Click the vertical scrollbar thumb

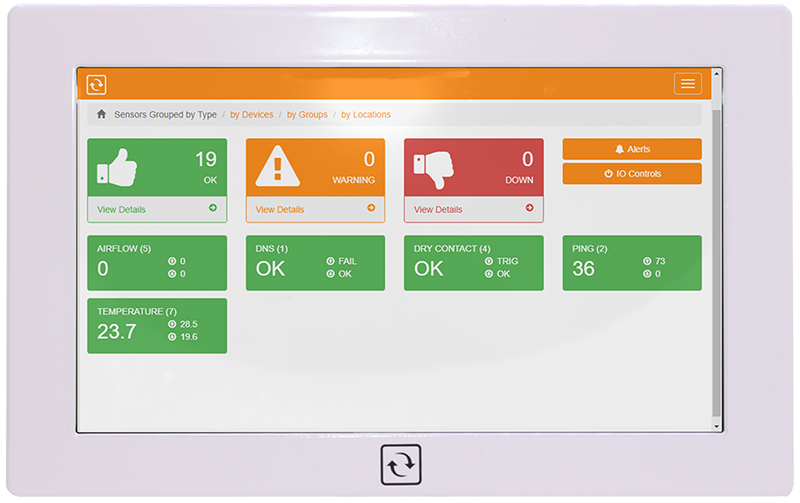pyautogui.click(x=716, y=263)
